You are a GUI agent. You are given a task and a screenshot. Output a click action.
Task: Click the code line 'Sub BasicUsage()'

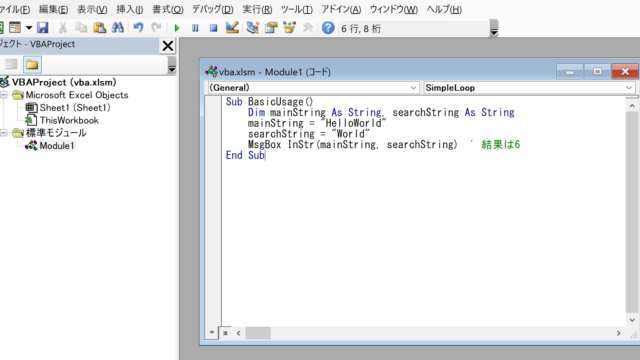pos(269,102)
